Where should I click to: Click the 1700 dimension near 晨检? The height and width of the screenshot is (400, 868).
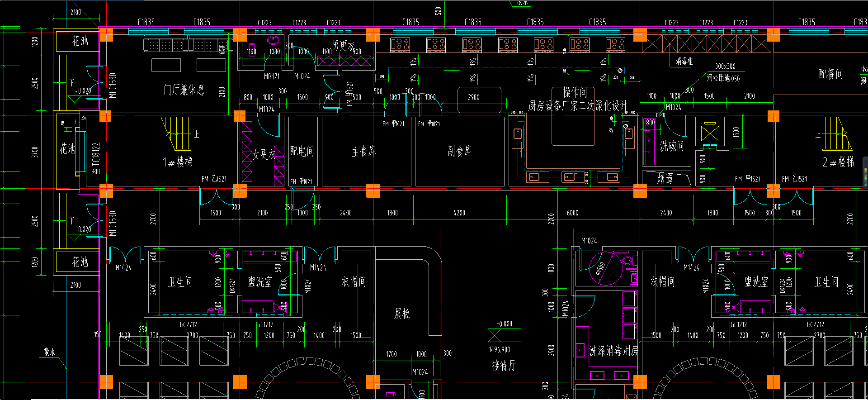[392, 354]
